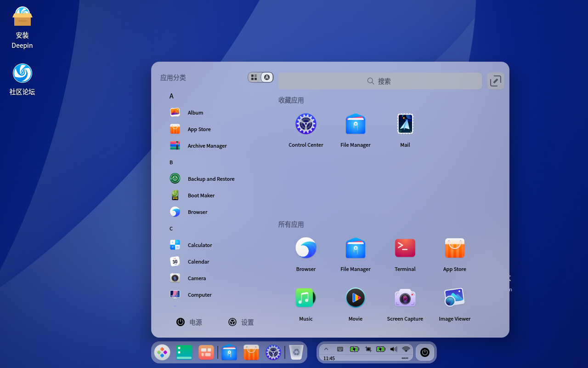Screen dimensions: 588x368
Task: Enable alphabetical A-Z app sorting
Action: pyautogui.click(x=266, y=77)
